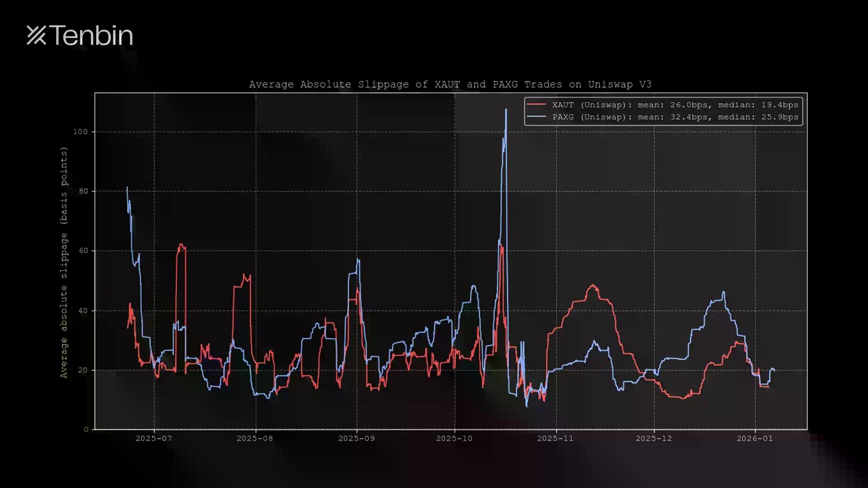Click the blue PAXG legend line swatch

[537, 117]
